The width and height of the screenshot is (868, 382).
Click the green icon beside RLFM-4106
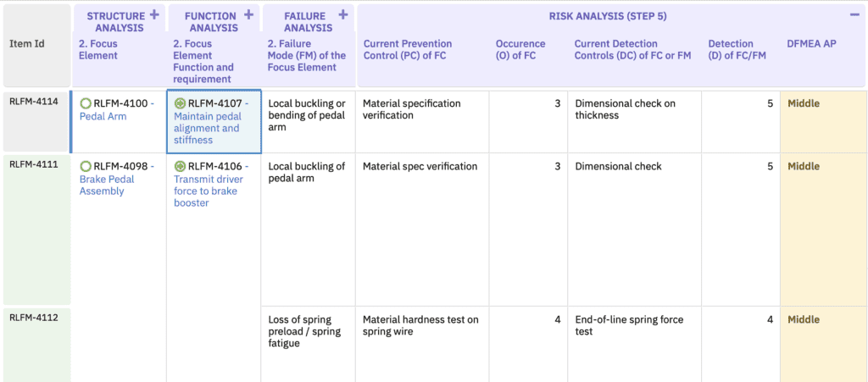tap(180, 166)
